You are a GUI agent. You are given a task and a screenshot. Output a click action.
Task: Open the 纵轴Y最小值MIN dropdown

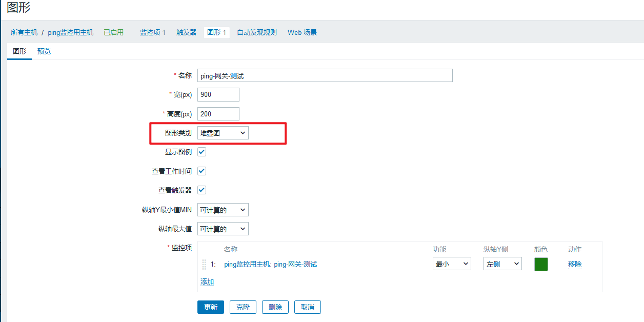(x=223, y=210)
